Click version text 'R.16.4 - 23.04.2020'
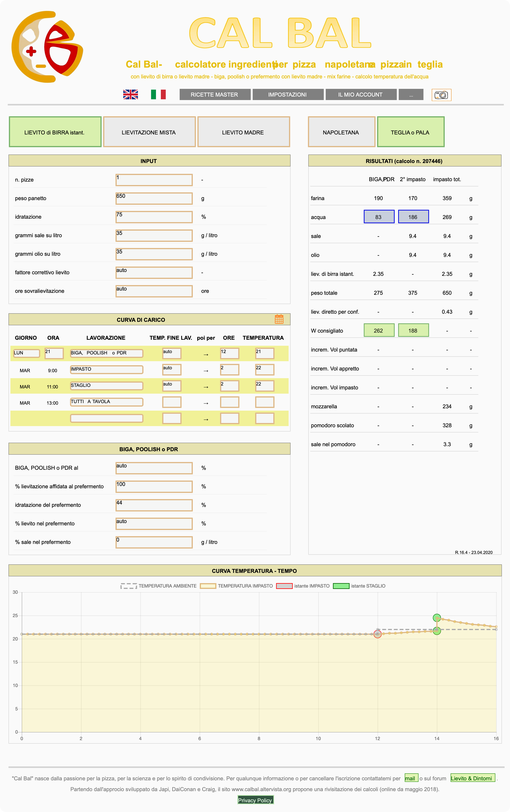Viewport: 510px width, 812px height. tap(473, 552)
